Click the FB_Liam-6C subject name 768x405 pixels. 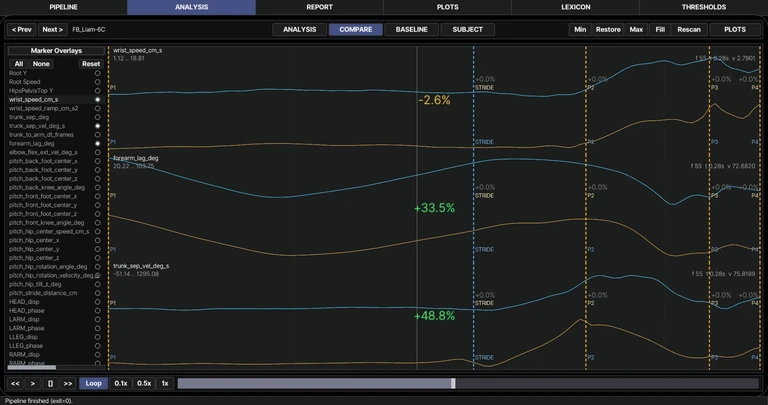point(89,29)
